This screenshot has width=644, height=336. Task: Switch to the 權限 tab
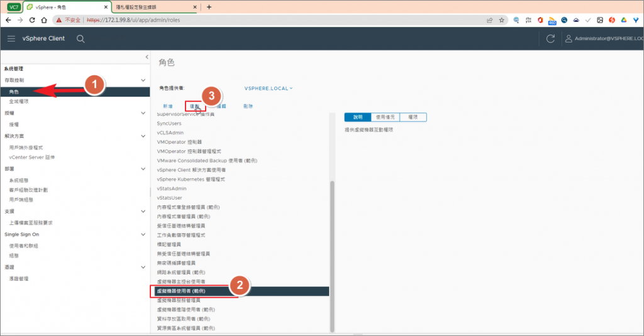[413, 117]
